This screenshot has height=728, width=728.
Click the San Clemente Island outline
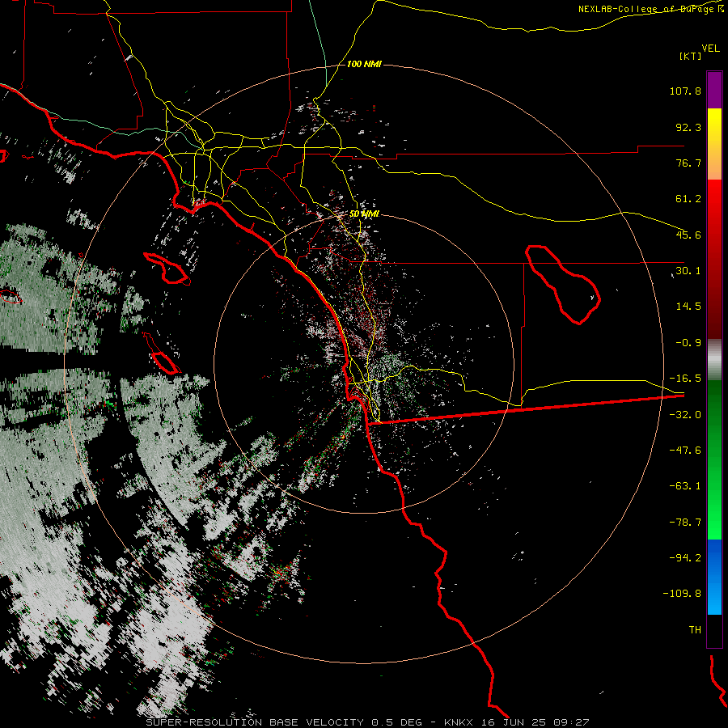pyautogui.click(x=162, y=353)
